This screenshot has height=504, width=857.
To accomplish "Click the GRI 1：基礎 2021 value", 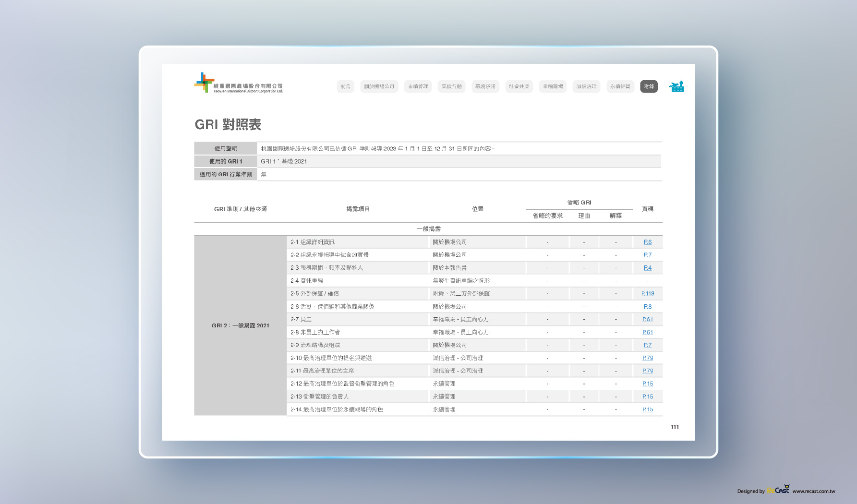I will 284,161.
